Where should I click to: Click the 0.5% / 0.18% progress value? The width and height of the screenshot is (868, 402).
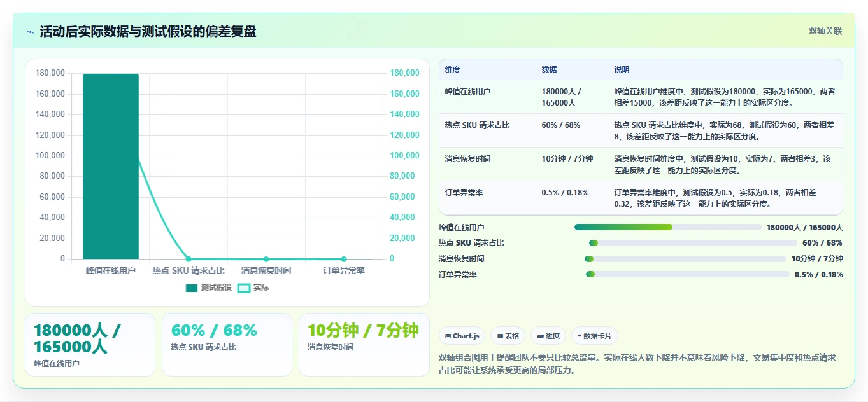coord(819,275)
